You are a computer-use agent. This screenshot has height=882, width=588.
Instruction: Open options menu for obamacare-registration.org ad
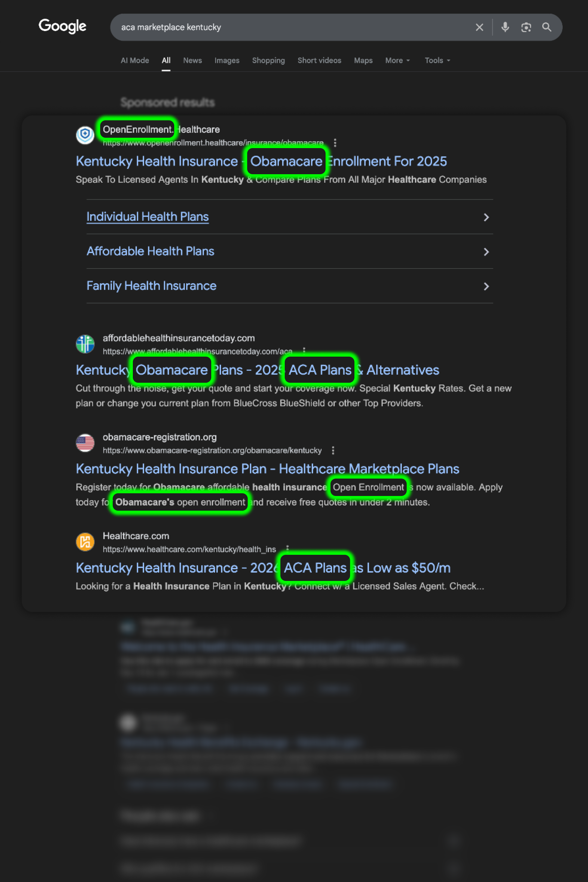click(x=333, y=450)
